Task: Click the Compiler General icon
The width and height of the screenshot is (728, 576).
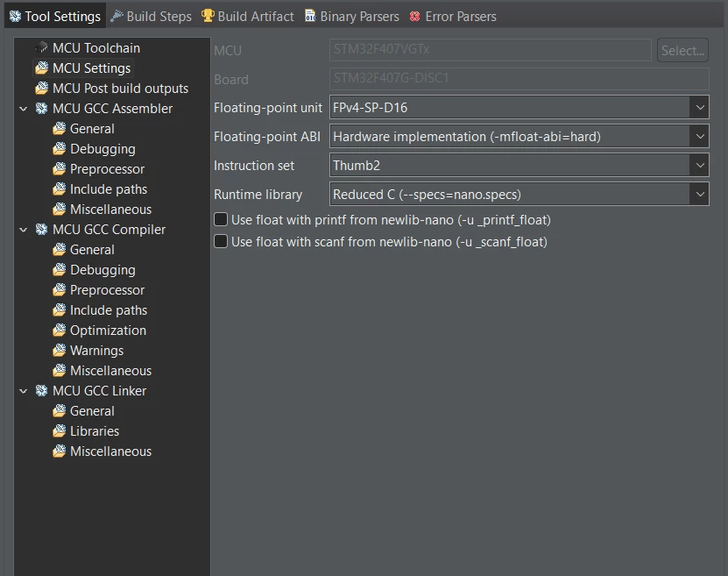Action: (59, 250)
